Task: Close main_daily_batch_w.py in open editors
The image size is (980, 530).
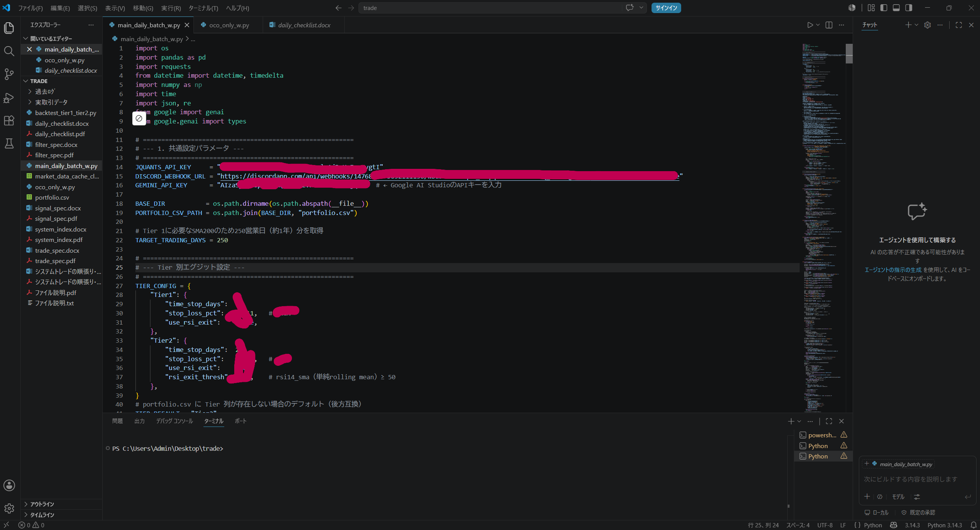Action: coord(29,49)
